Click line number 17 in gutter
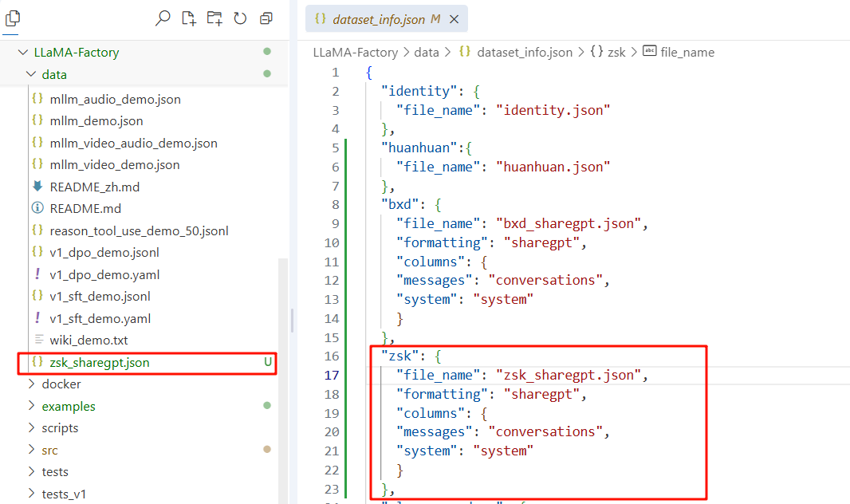The height and width of the screenshot is (504, 850). 332,375
